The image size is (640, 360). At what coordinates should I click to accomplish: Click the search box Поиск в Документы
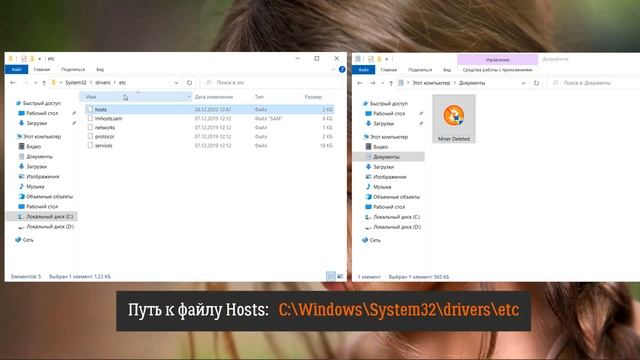click(594, 83)
